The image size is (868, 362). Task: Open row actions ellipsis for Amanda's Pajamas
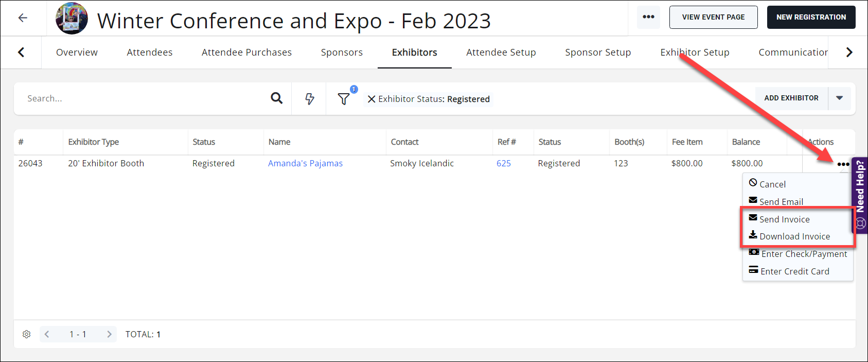click(x=843, y=164)
